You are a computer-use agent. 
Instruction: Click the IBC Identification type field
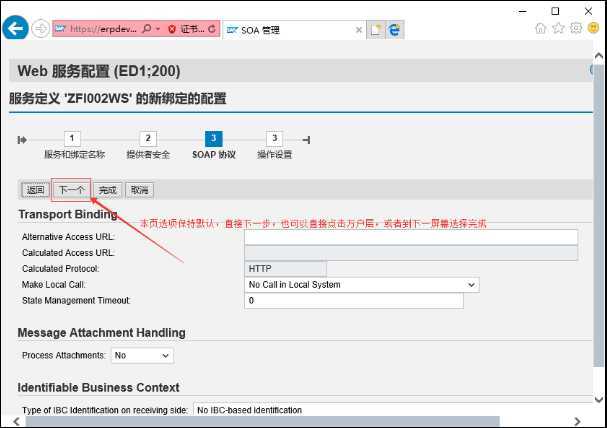coord(393,410)
